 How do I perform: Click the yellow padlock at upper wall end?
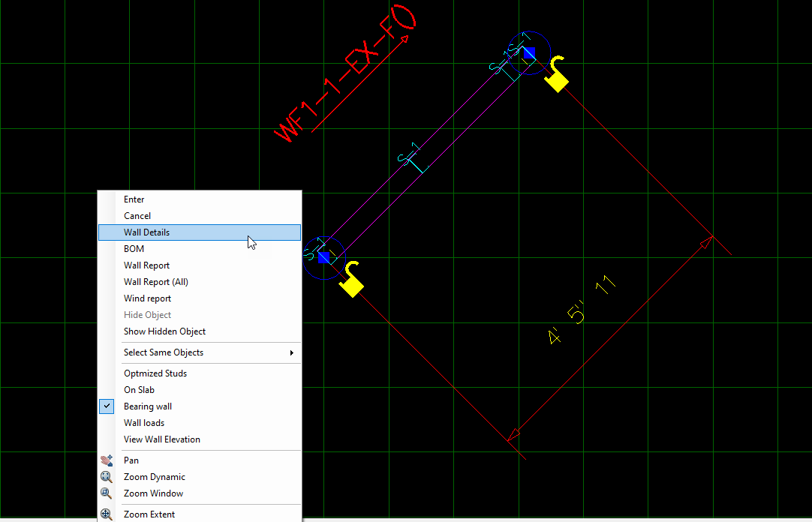[556, 75]
